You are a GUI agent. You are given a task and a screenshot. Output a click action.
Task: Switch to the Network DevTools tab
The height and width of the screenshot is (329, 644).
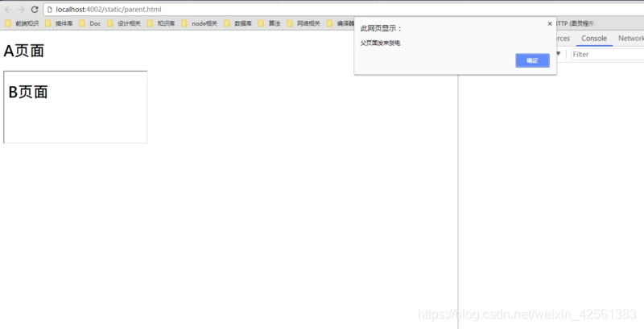pos(631,38)
